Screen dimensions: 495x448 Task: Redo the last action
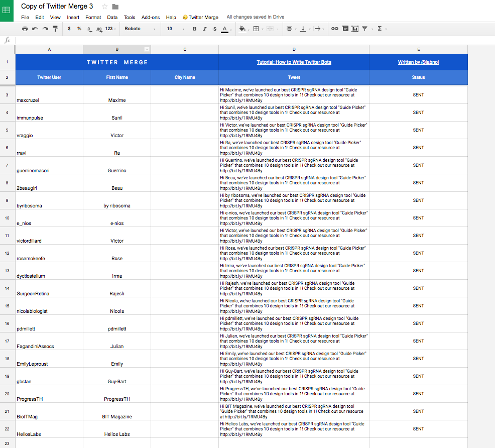(x=46, y=29)
